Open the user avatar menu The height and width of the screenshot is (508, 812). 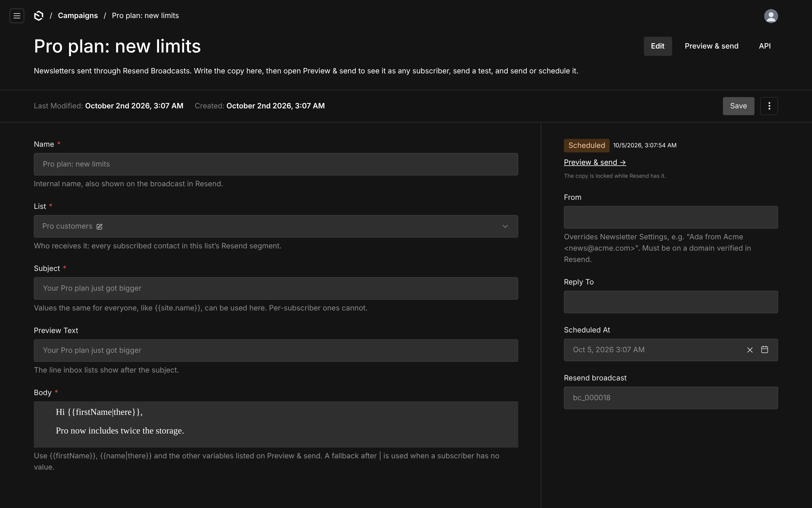771,16
